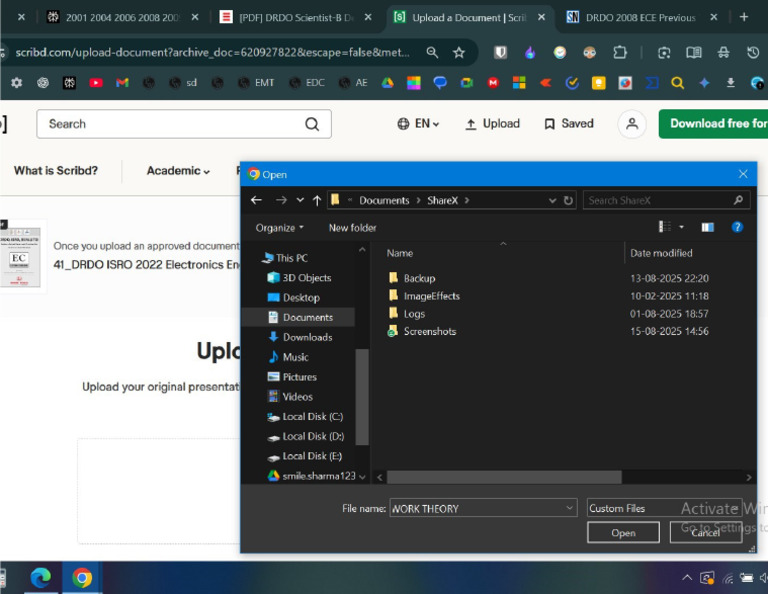The image size is (768, 594).
Task: Open Microsoft Edge from the taskbar
Action: [41, 578]
